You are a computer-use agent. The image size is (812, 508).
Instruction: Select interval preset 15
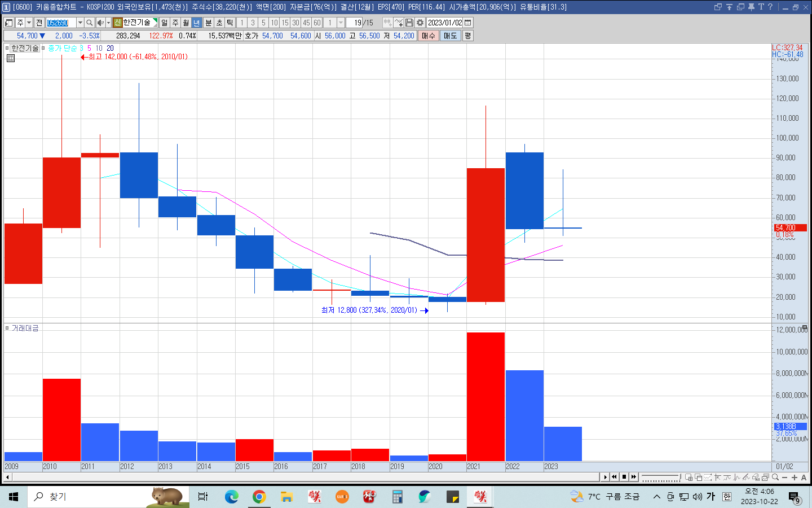tap(285, 23)
